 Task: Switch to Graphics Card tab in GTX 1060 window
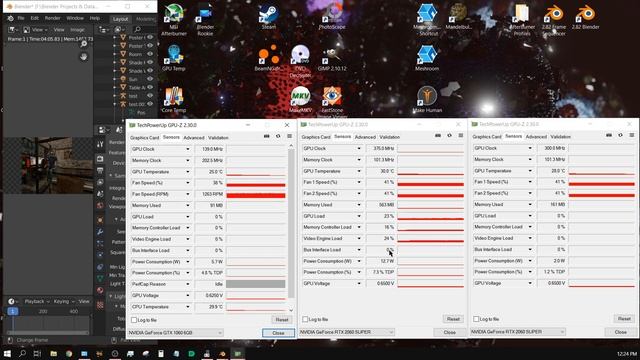coord(144,138)
